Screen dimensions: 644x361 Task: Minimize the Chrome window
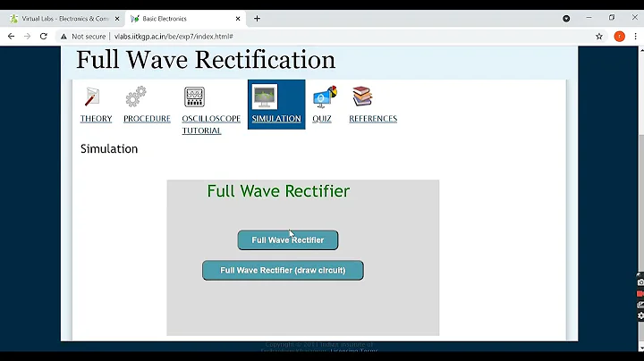click(x=589, y=18)
